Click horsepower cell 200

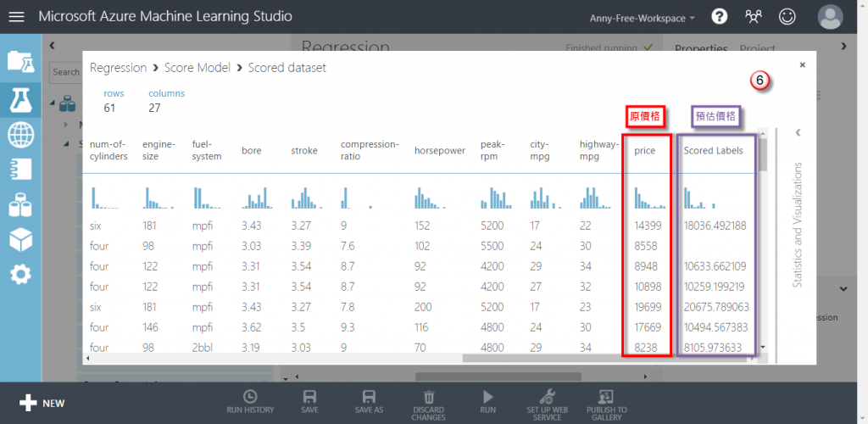(421, 307)
